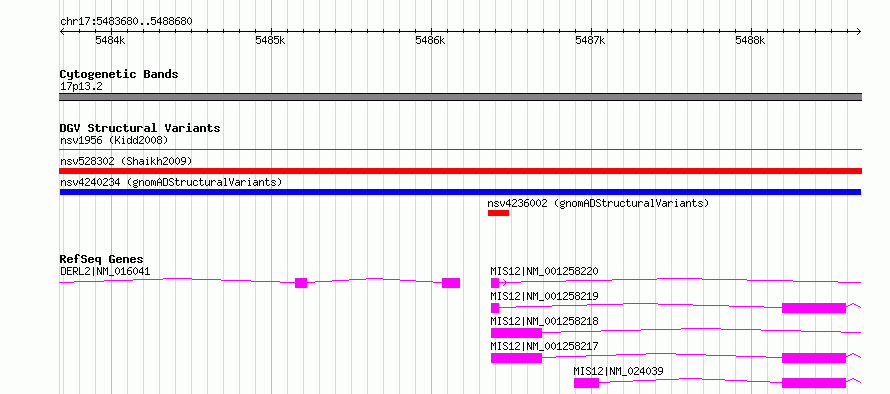Select the nsv4240234 blue variant bar
The width and height of the screenshot is (890, 394).
pos(460,192)
